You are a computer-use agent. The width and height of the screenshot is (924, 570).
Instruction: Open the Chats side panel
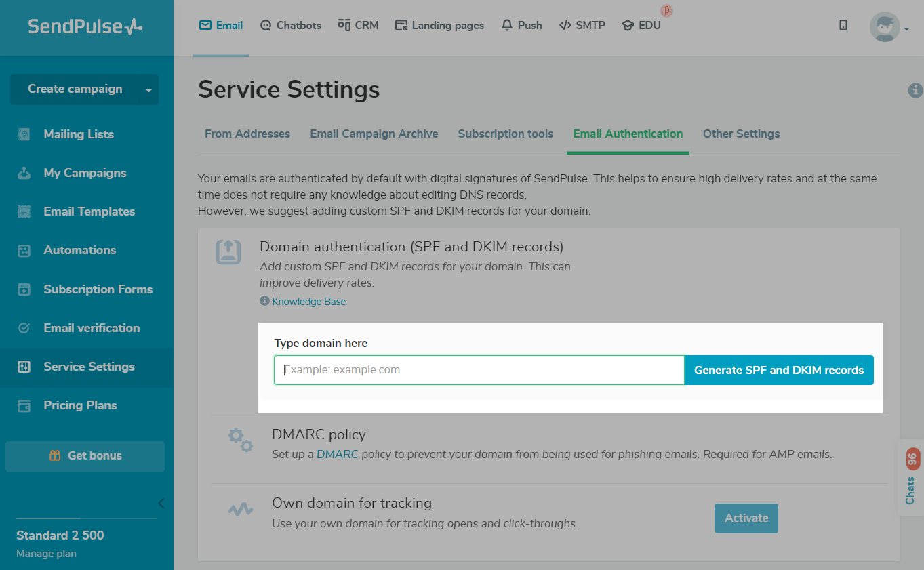[x=911, y=478]
